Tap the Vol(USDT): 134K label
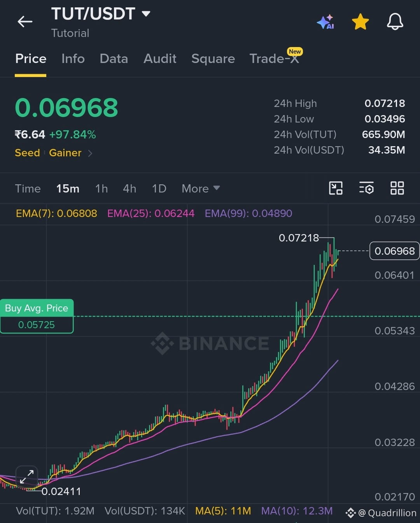Viewport: 420px width, 523px height. coord(145,511)
